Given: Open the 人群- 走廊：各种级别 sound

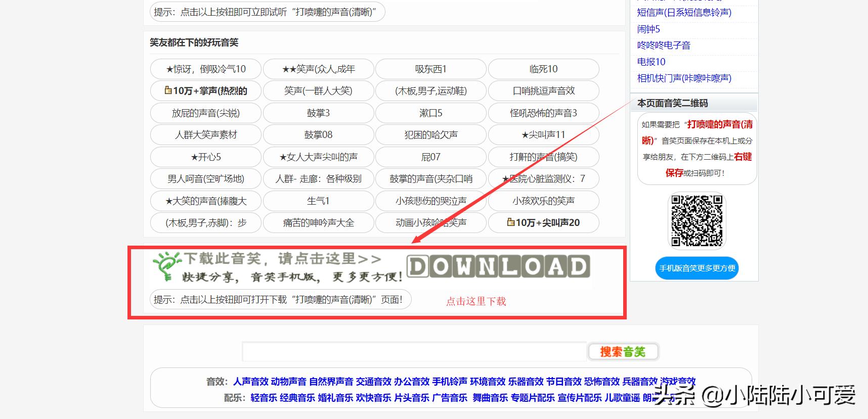Looking at the screenshot, I should 319,179.
